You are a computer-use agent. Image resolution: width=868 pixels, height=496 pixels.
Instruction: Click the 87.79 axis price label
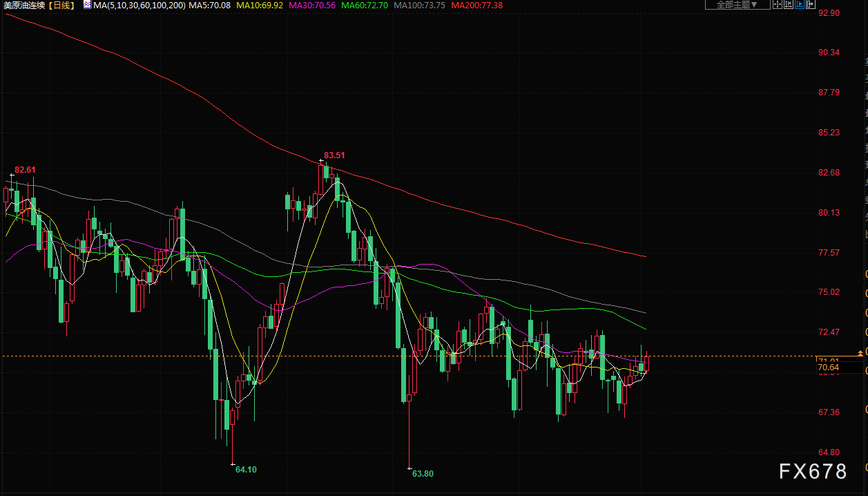[828, 93]
